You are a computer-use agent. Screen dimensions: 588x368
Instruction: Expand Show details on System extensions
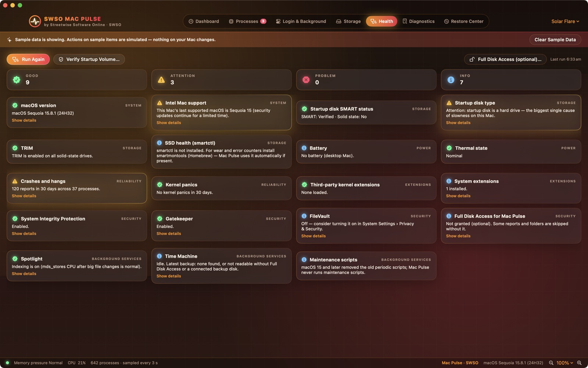click(458, 196)
